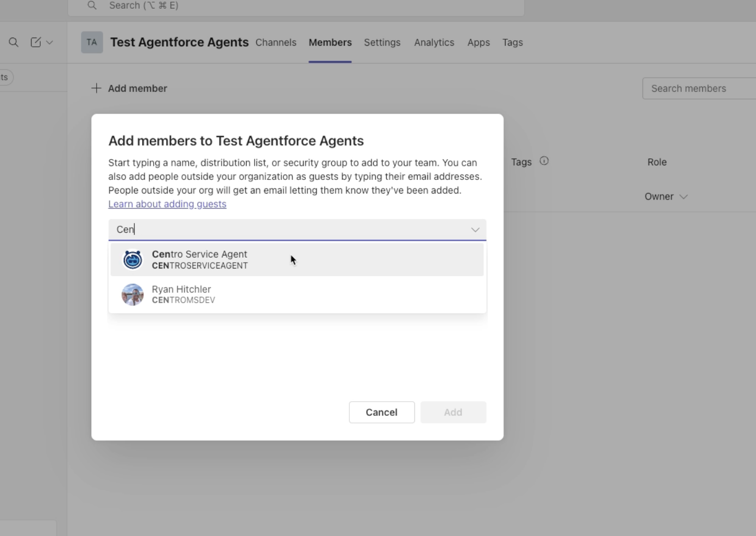
Task: Click the search magnifier icon in the left sidebar
Action: [14, 42]
